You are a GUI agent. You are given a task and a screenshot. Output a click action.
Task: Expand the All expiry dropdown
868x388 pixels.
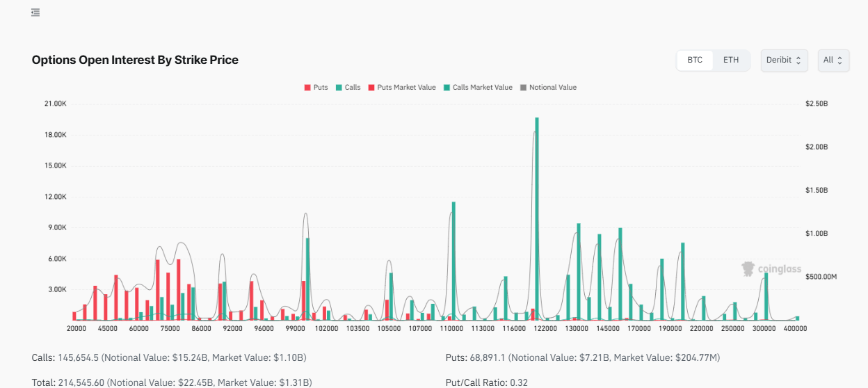(x=833, y=60)
